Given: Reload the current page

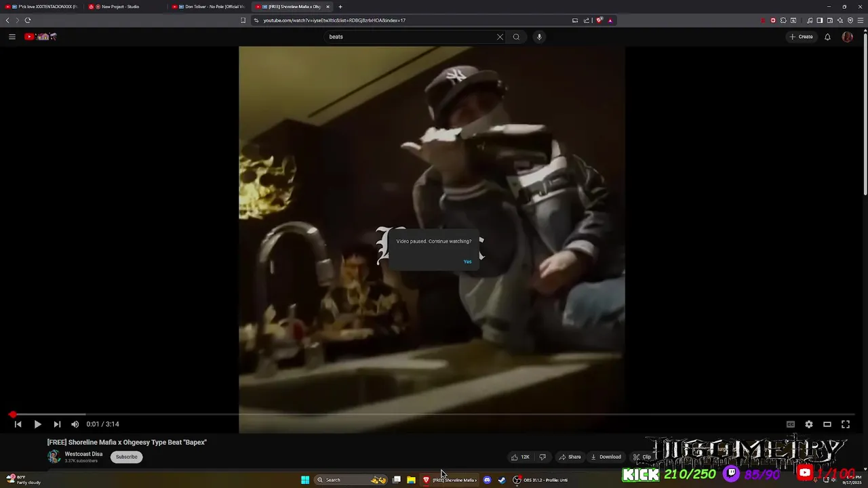Looking at the screenshot, I should pos(28,20).
